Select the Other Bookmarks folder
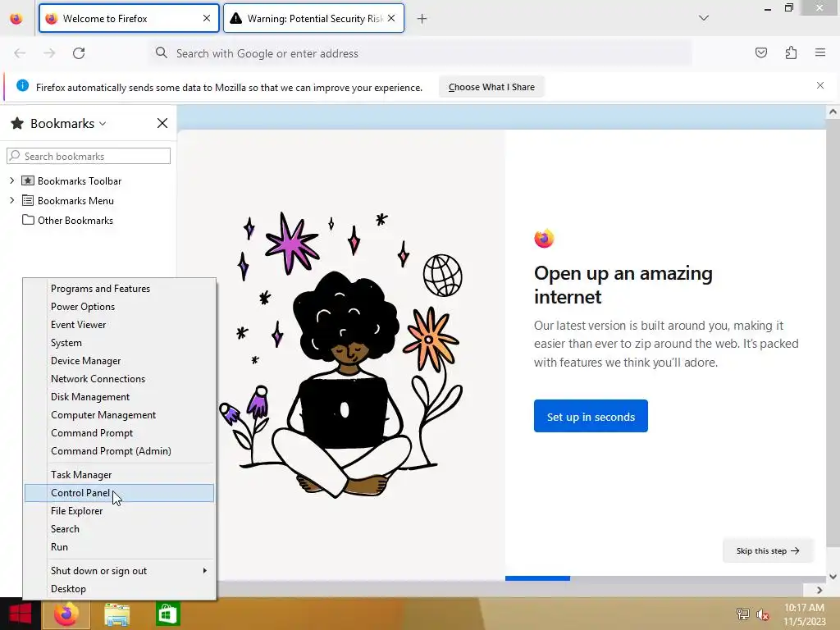Image resolution: width=840 pixels, height=630 pixels. tap(75, 221)
